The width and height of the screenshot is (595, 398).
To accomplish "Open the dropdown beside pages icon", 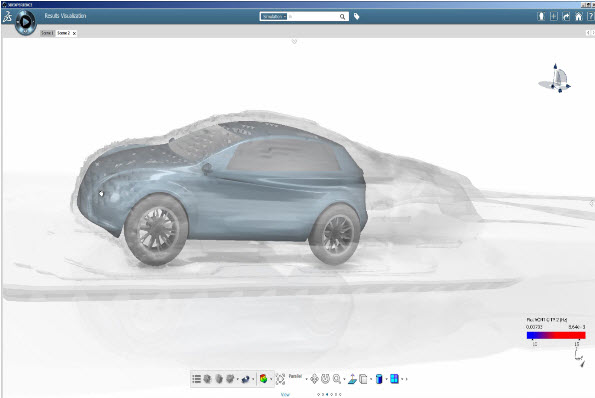I will (x=371, y=379).
